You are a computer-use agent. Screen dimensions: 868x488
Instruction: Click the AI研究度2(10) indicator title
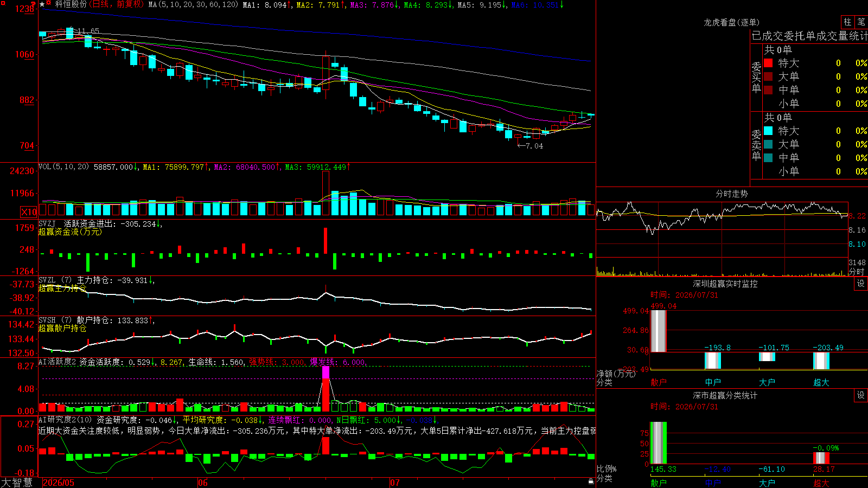point(65,420)
